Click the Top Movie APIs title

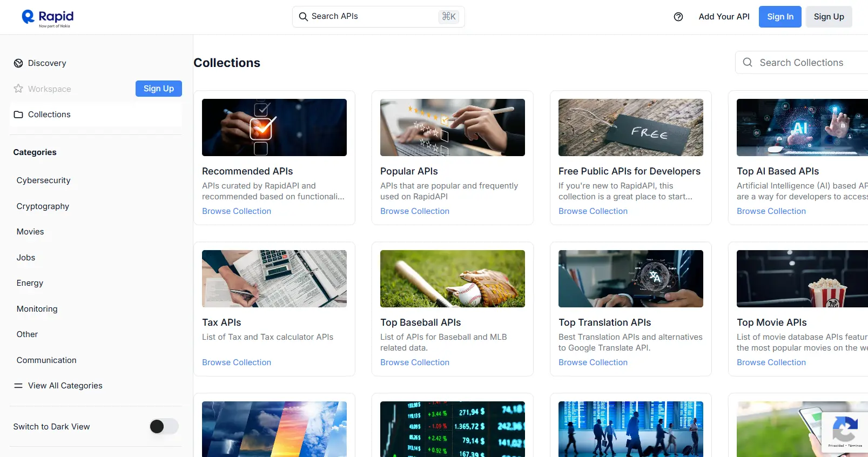(x=771, y=322)
